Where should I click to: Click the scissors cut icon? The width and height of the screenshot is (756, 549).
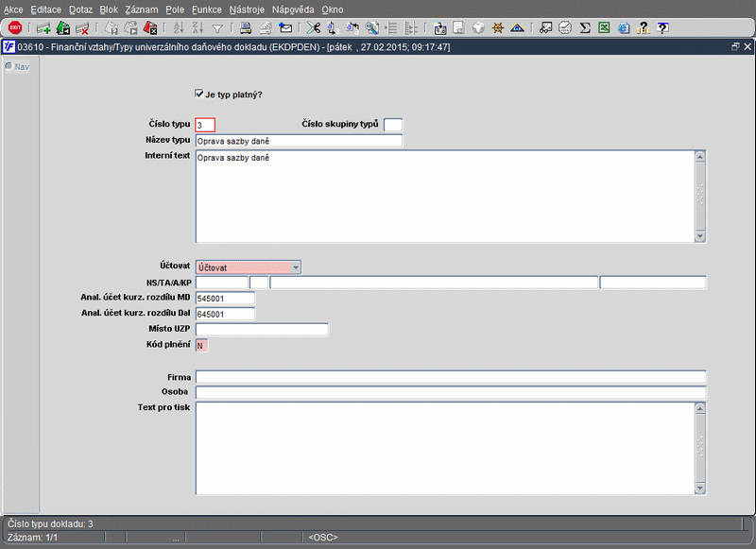314,28
